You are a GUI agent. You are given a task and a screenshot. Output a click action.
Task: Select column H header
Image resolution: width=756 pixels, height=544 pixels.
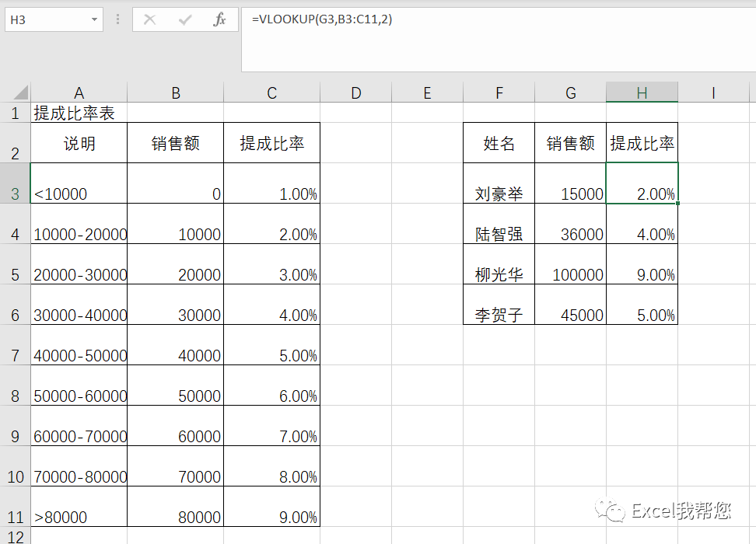click(x=642, y=92)
